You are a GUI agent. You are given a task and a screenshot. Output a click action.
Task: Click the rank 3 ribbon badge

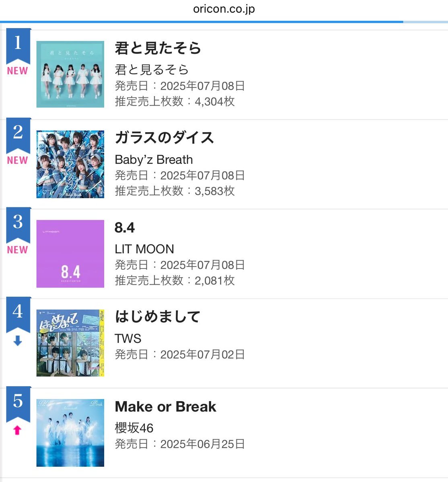tap(18, 225)
